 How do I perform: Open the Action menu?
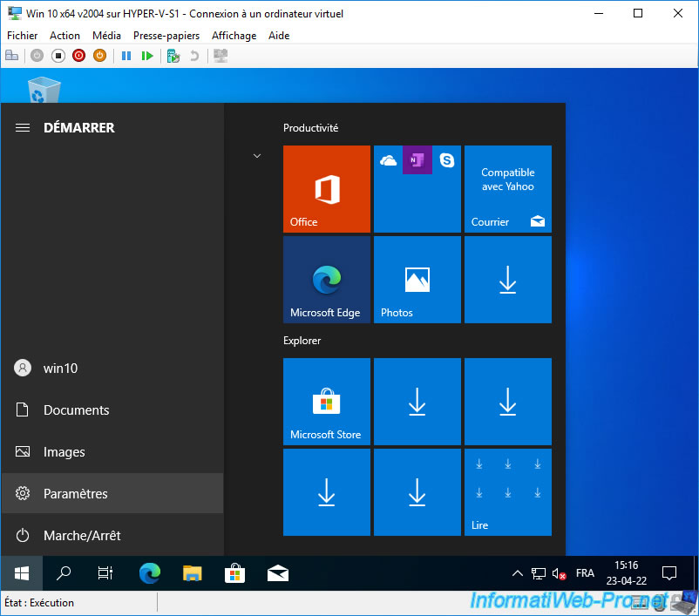click(64, 36)
